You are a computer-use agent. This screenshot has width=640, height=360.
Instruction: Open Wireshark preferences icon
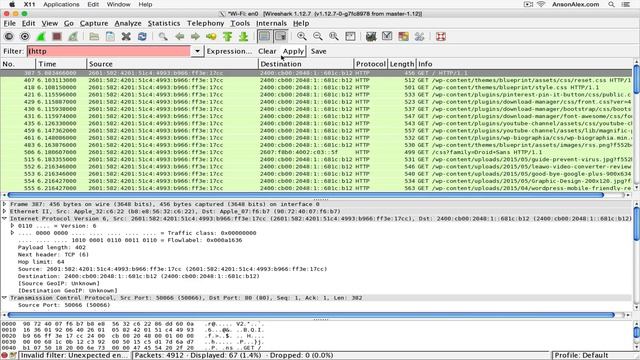pyautogui.click(x=419, y=37)
